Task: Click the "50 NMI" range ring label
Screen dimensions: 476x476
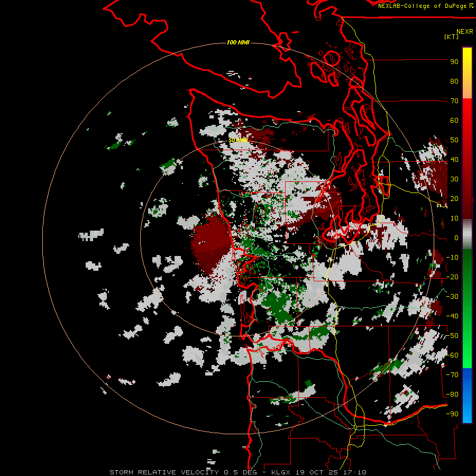Action: [x=238, y=140]
